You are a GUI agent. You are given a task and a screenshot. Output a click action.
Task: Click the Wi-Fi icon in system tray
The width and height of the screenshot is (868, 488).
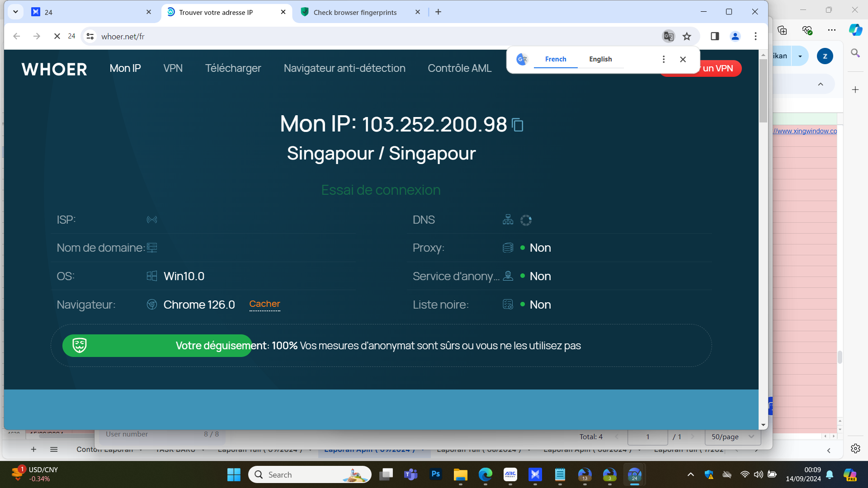[x=745, y=474]
